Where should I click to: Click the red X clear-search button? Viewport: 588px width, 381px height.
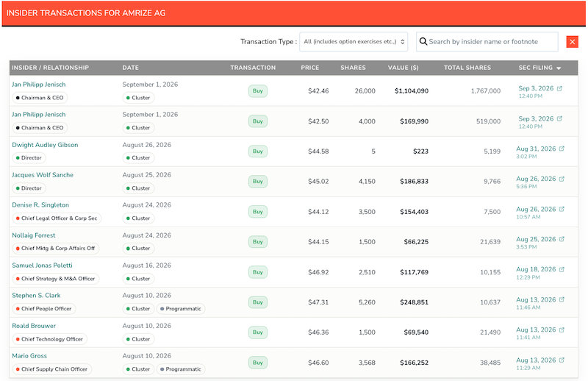pyautogui.click(x=573, y=42)
